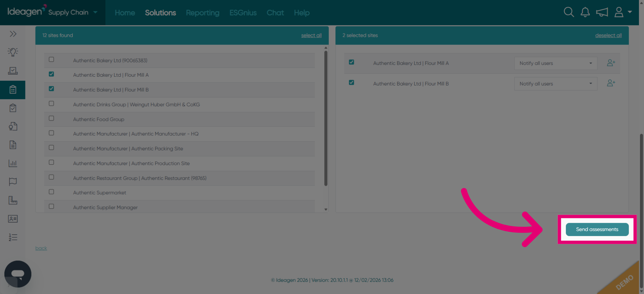Image resolution: width=644 pixels, height=294 pixels.
Task: Click the Ideagen version footer text
Action: [332, 280]
